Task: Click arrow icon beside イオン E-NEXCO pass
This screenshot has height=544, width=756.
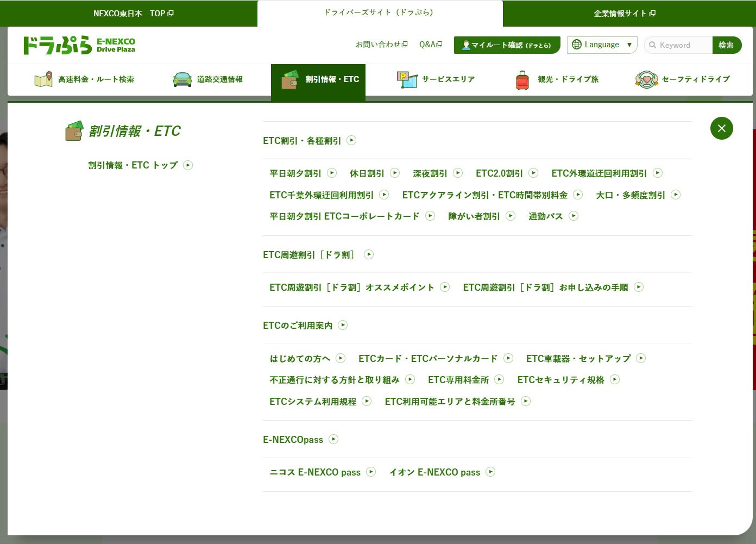Action: [x=490, y=472]
